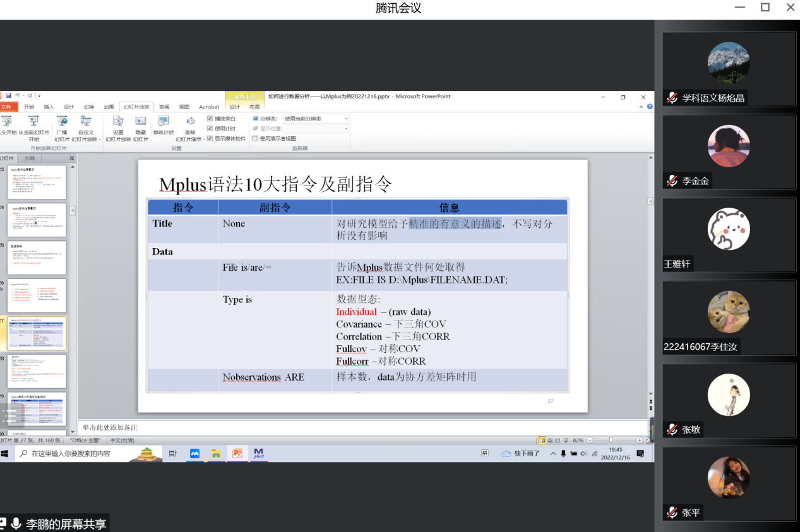Fit slide to current window icon

pos(649,440)
